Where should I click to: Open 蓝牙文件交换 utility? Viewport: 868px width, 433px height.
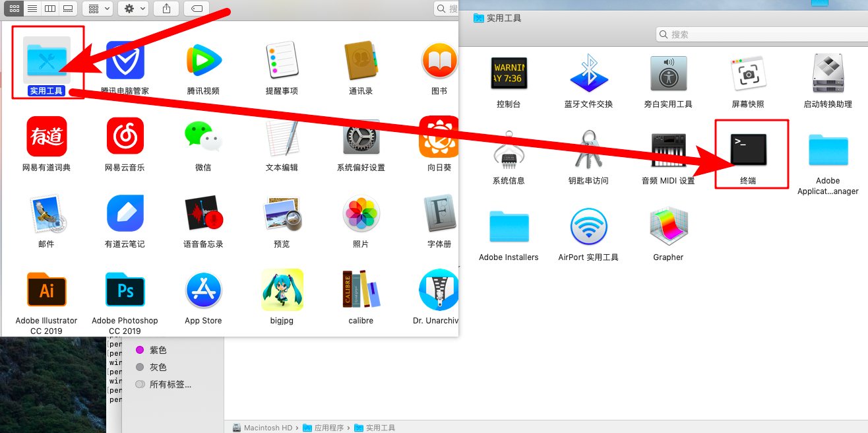pyautogui.click(x=588, y=73)
